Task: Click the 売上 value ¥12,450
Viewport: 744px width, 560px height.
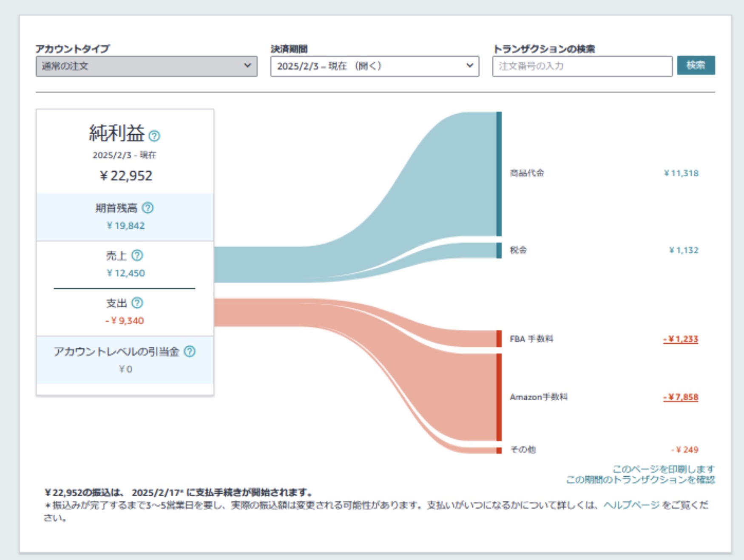Action: (126, 273)
